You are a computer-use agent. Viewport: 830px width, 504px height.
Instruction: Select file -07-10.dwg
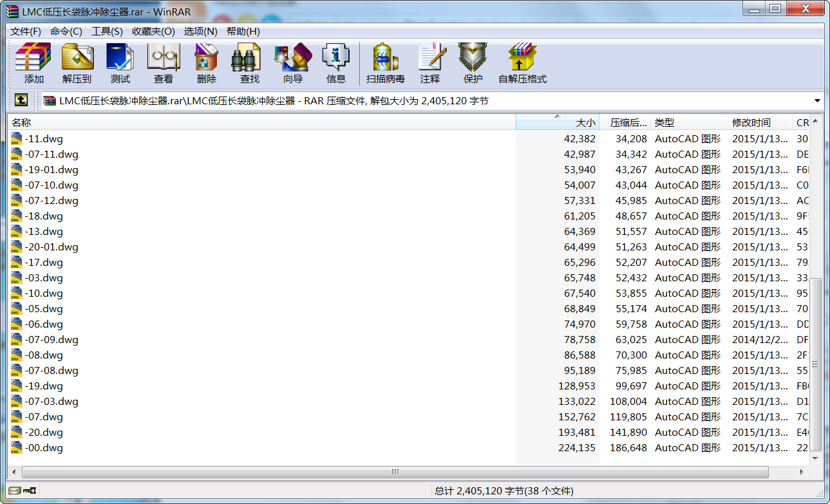(x=51, y=185)
